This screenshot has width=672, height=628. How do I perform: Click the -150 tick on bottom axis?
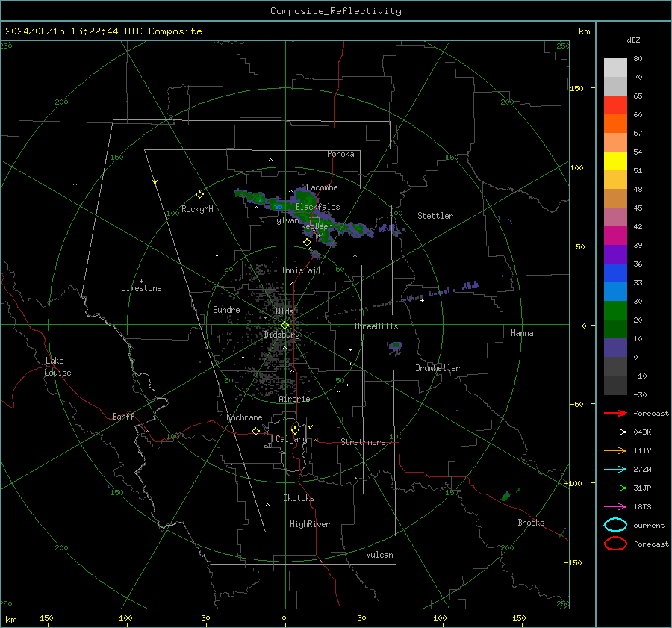[x=44, y=618]
